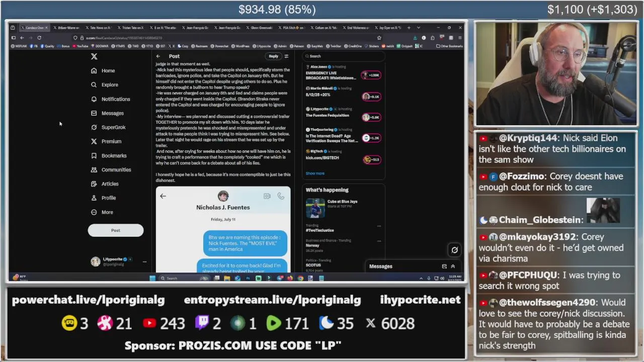This screenshot has width=644, height=362.
Task: Go back with the arrow beside Post heading
Action: (x=158, y=56)
